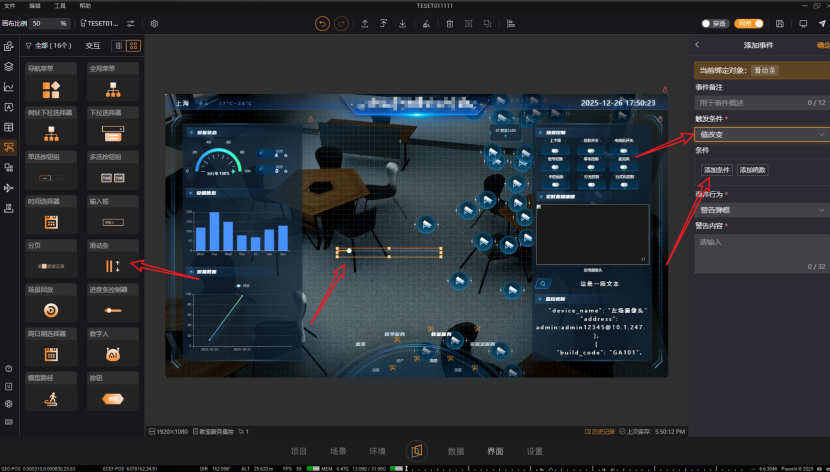Viewport: 830px width, 472px height.
Task: Click the align icon in the top toolbar
Action: [x=510, y=23]
